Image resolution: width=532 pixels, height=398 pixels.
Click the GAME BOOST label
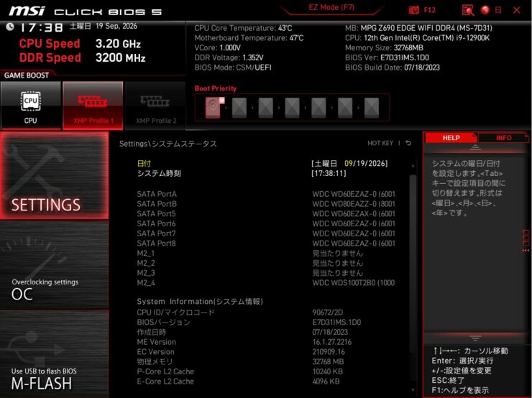(x=27, y=75)
